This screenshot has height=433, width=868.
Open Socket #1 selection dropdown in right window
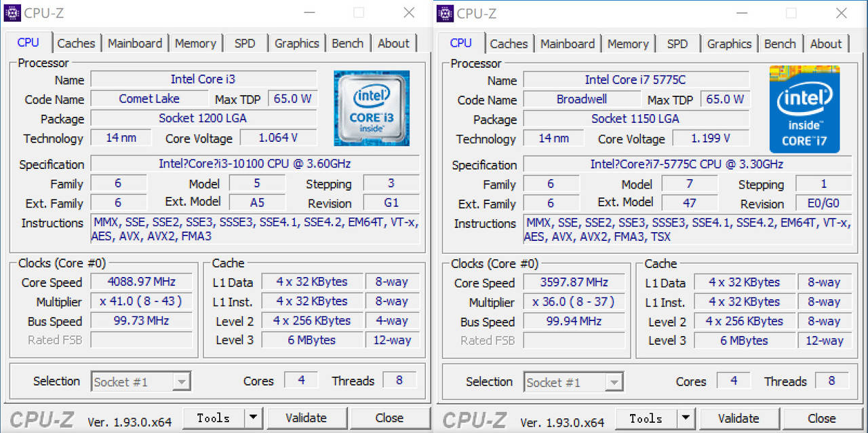tap(573, 382)
